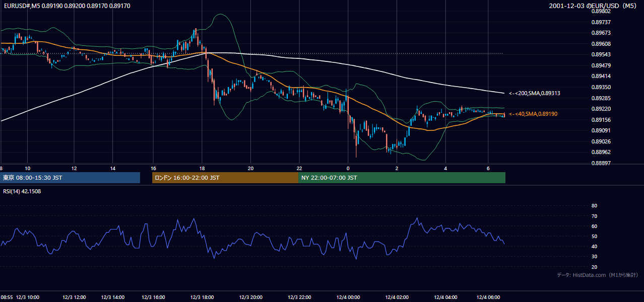The image size is (644, 302).
Task: Click the 12/3 22:00 date axis label
Action: [x=299, y=297]
